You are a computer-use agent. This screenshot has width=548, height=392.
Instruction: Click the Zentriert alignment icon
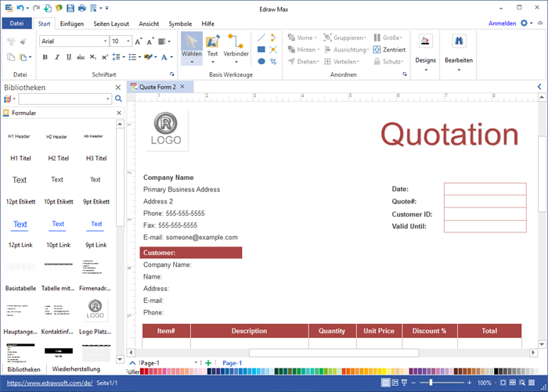[x=377, y=49]
